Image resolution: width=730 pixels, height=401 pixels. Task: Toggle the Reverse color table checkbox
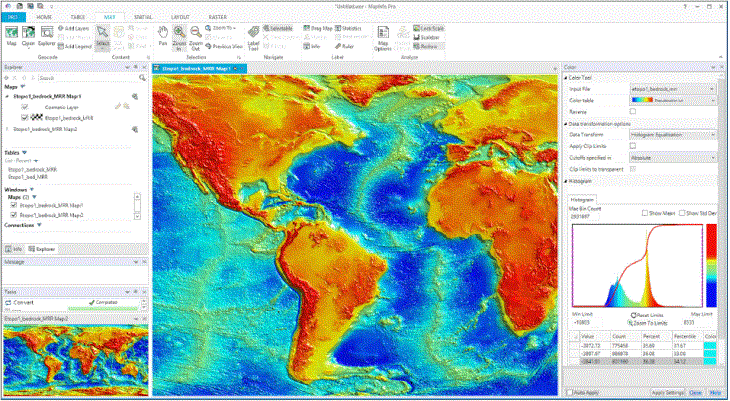632,111
